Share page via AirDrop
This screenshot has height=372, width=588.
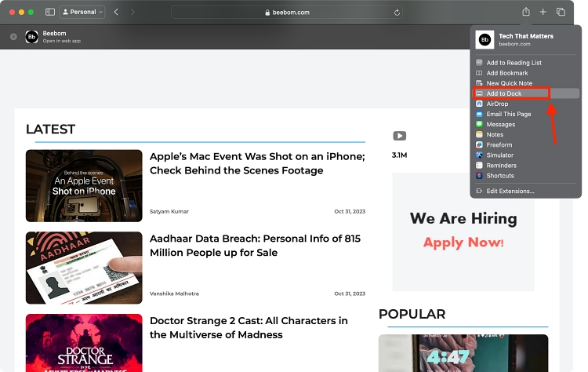tap(526, 104)
